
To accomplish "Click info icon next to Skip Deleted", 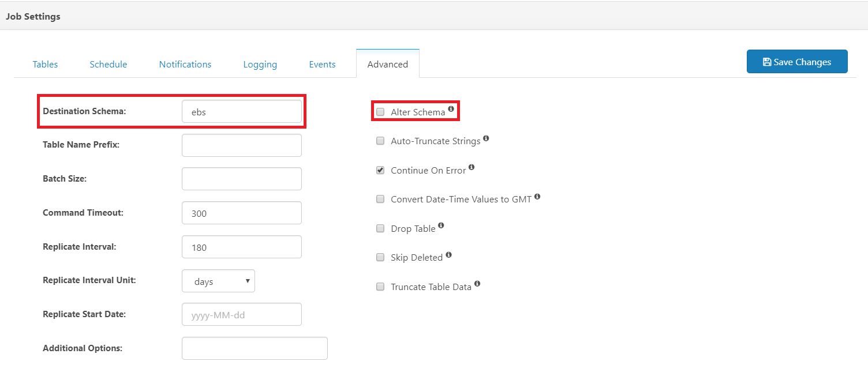I will 448,255.
